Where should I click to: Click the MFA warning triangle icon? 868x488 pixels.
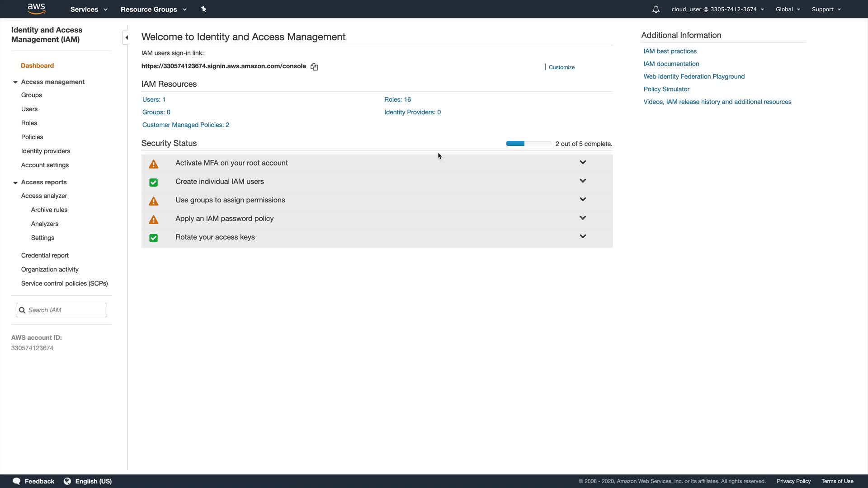154,164
